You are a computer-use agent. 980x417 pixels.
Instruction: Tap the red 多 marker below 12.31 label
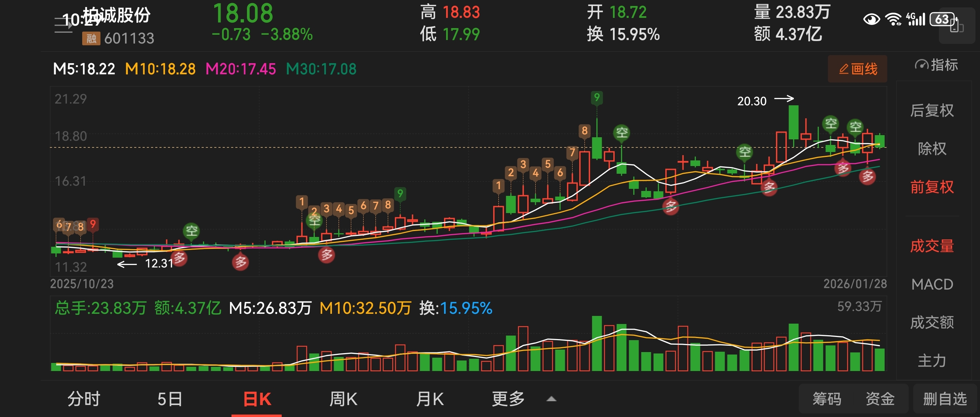click(179, 258)
